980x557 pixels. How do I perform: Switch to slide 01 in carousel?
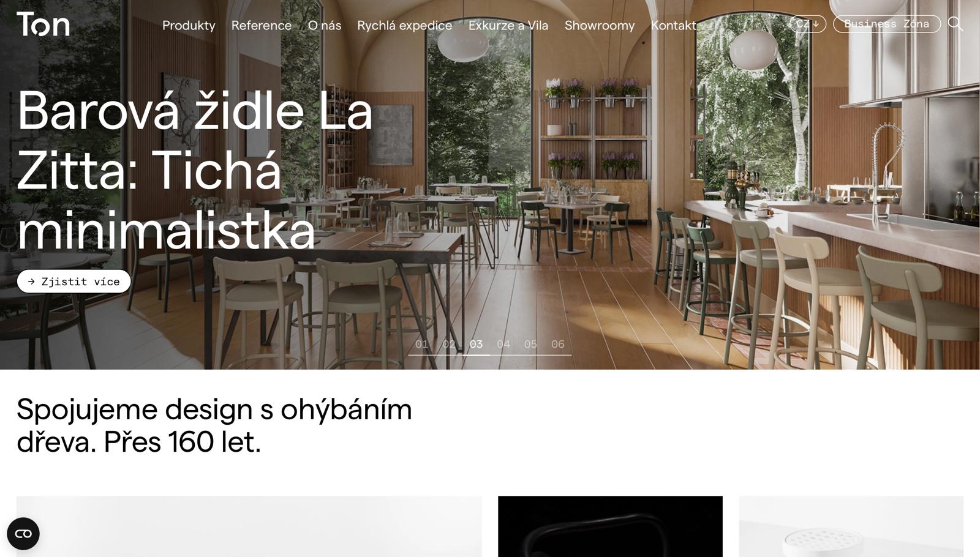[x=421, y=345]
